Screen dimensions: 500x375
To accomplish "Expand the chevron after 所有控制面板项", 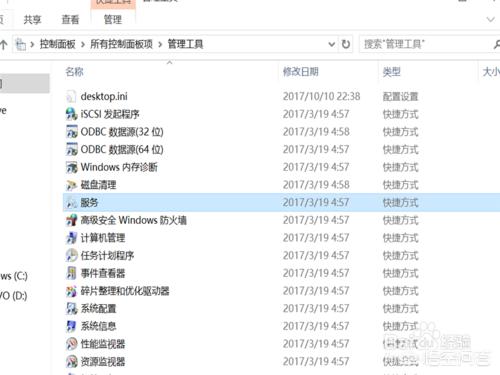I will 160,44.
